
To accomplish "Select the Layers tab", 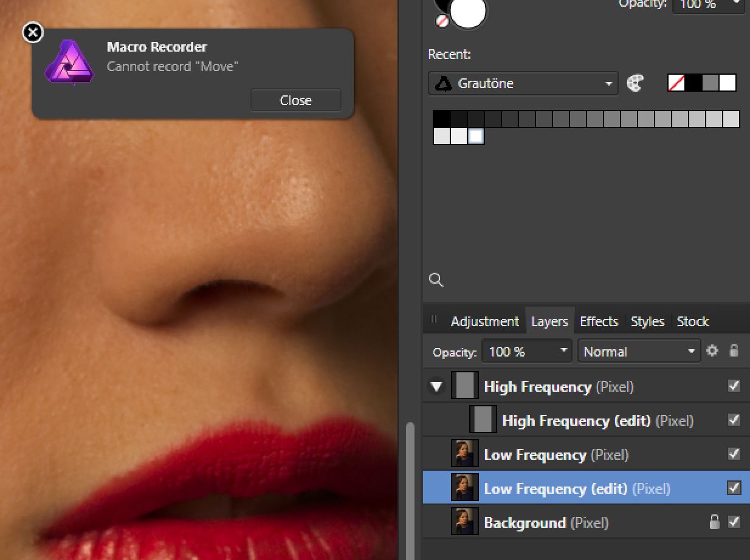I will tap(549, 321).
